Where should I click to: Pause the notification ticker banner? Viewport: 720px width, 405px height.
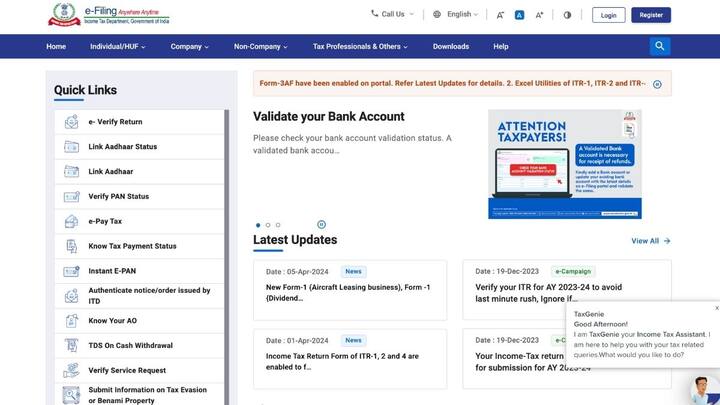(x=657, y=84)
